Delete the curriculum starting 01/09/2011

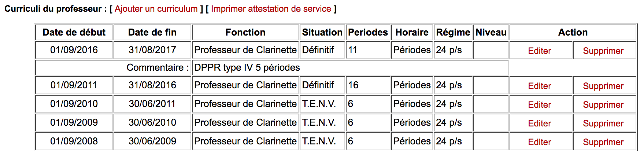tap(603, 86)
